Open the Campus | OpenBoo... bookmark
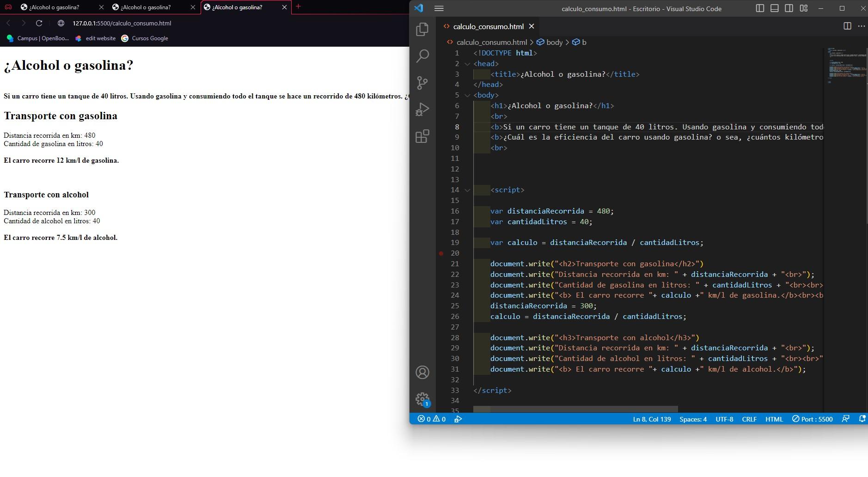Viewport: 868px width, 477px height. (38, 38)
